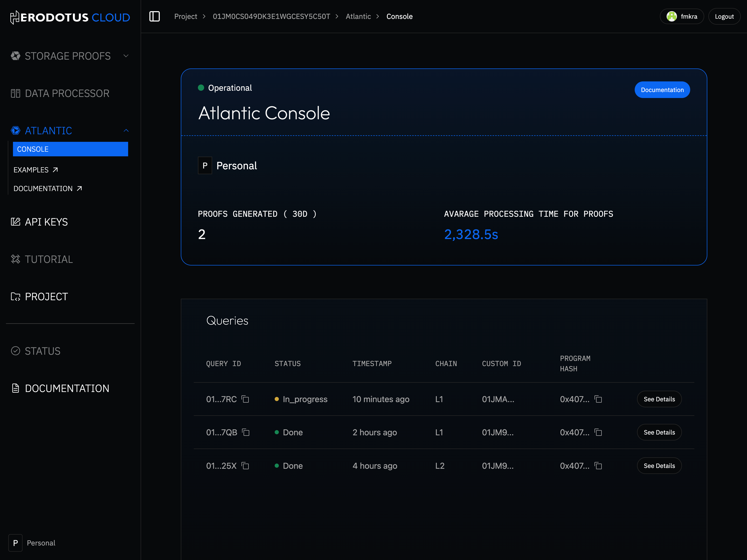747x560 pixels.
Task: Click the Project breadcrumb link
Action: [x=185, y=16]
